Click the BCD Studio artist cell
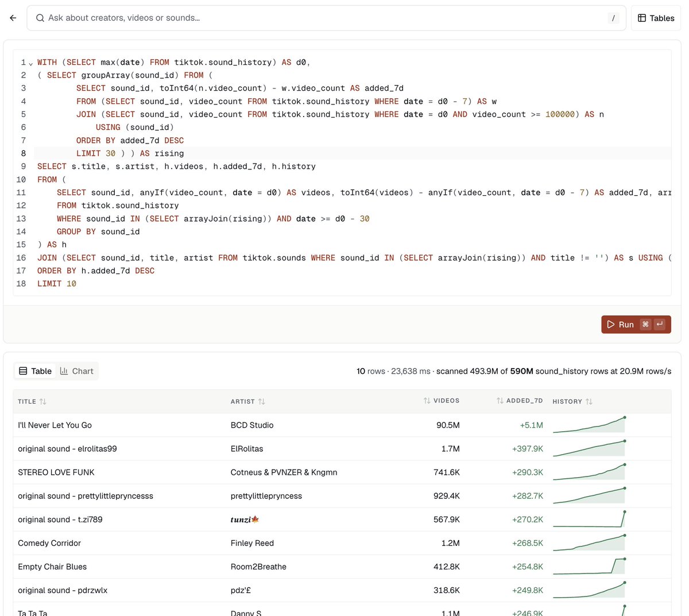 pos(252,425)
